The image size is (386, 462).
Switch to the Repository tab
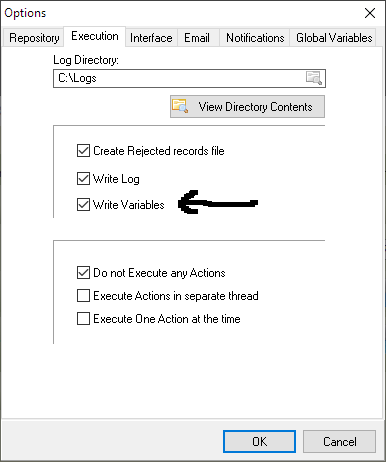pos(34,38)
